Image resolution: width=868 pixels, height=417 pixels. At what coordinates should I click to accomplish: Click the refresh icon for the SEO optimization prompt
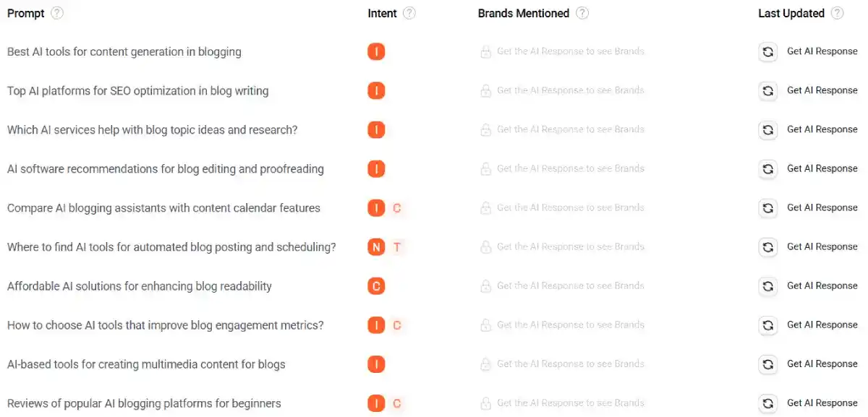767,90
